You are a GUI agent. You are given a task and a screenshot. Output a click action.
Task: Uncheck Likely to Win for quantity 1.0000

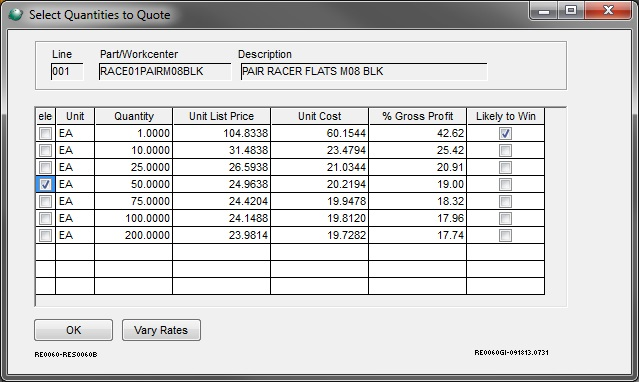[505, 133]
